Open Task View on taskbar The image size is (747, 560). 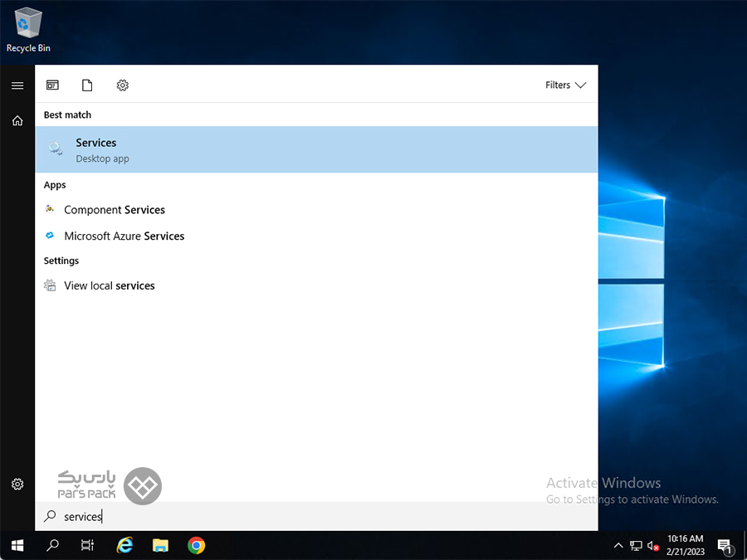click(88, 545)
